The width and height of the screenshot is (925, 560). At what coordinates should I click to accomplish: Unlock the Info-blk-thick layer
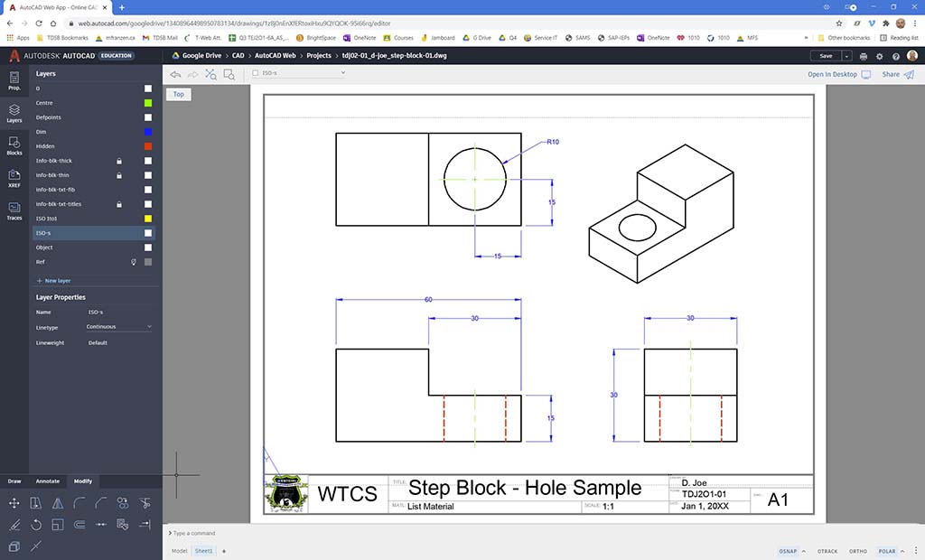[x=118, y=161]
